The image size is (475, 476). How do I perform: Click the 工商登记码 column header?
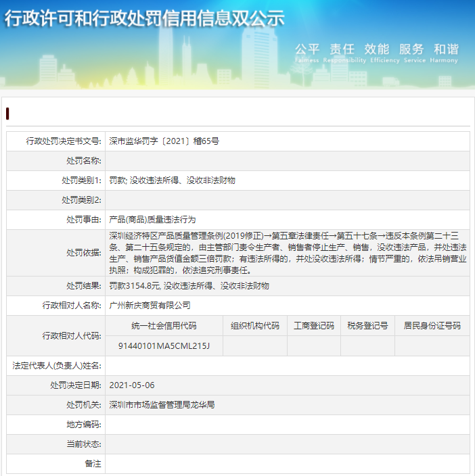(x=314, y=326)
